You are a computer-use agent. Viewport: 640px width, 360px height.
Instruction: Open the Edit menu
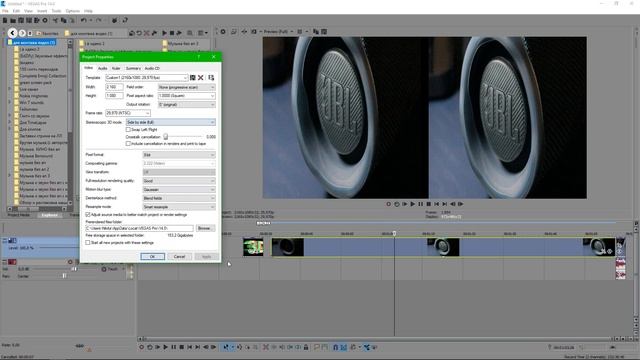(x=16, y=11)
